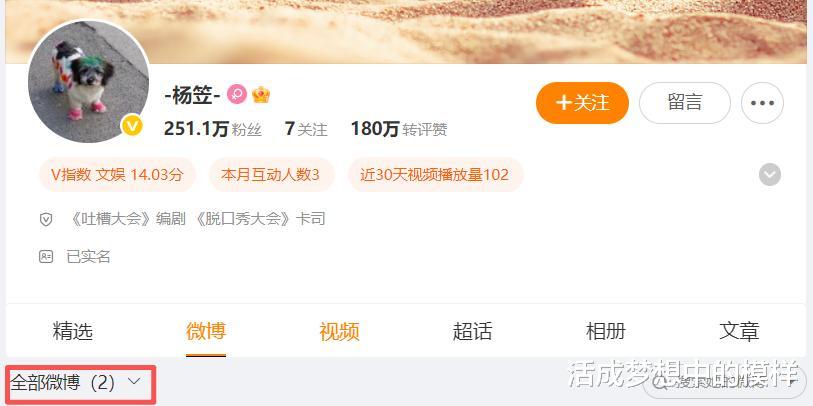This screenshot has width=813, height=406.
Task: Click the real-name ID card icon
Action: (46, 256)
